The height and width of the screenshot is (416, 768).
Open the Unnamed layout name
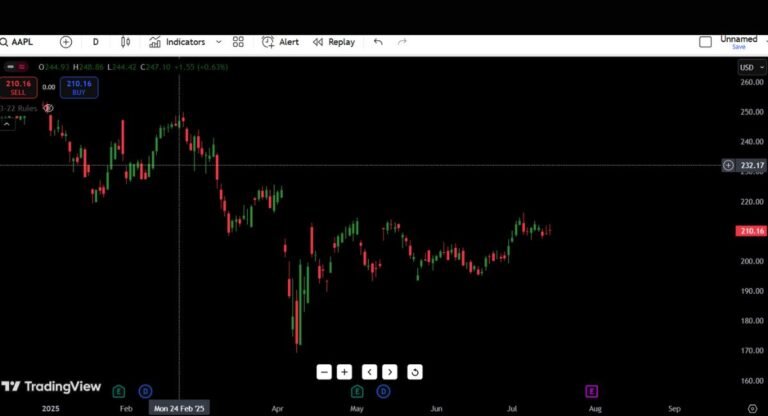(739, 39)
